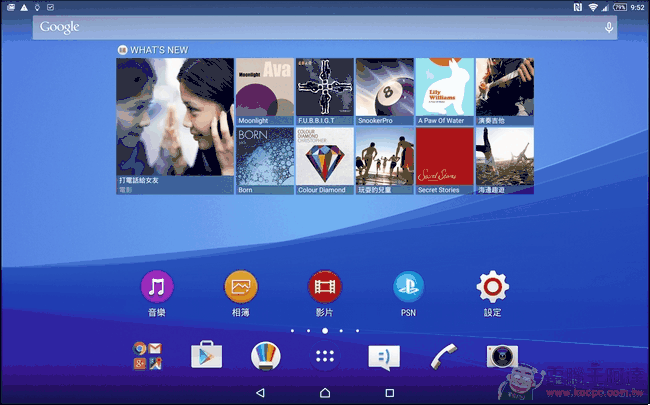
Task: Open the Messaging app in dock
Action: click(384, 357)
